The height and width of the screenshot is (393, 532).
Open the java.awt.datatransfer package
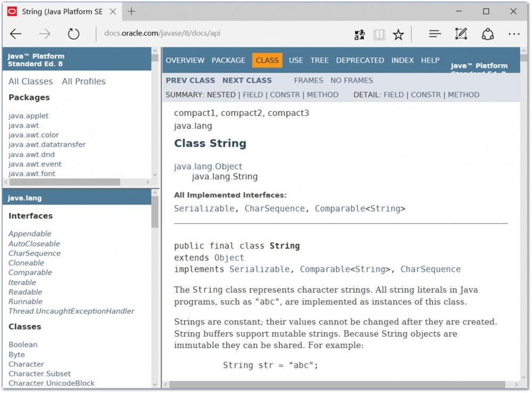pyautogui.click(x=47, y=145)
